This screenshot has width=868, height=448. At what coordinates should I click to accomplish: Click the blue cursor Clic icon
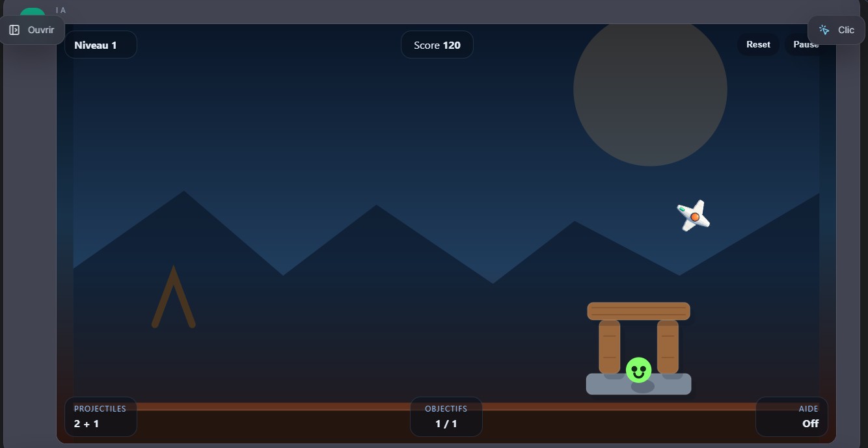click(824, 29)
